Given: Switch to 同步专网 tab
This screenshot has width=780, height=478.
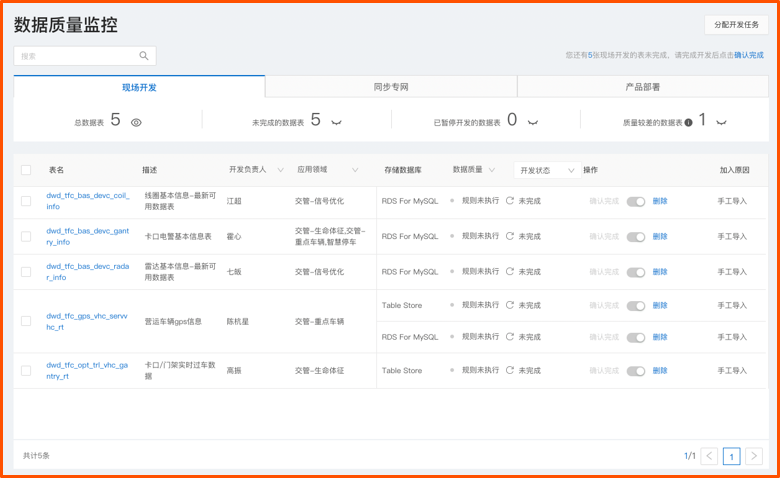Looking at the screenshot, I should coord(391,87).
